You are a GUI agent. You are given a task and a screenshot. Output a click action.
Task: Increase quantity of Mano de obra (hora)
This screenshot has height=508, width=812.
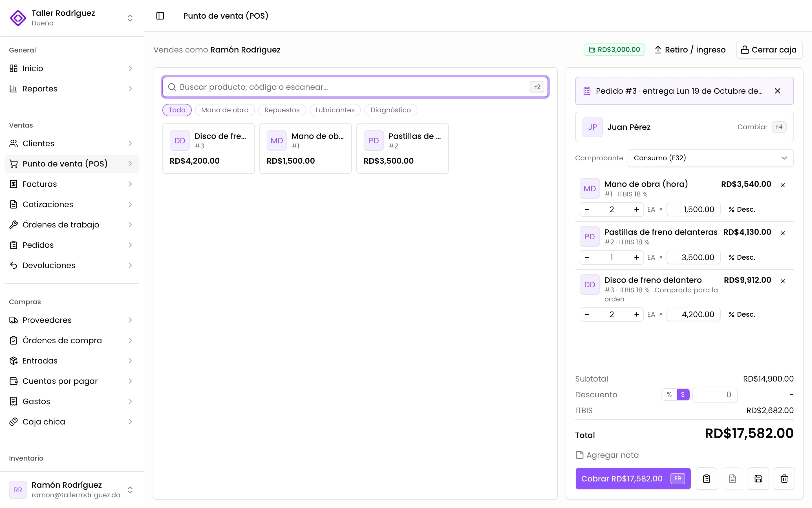pyautogui.click(x=636, y=210)
